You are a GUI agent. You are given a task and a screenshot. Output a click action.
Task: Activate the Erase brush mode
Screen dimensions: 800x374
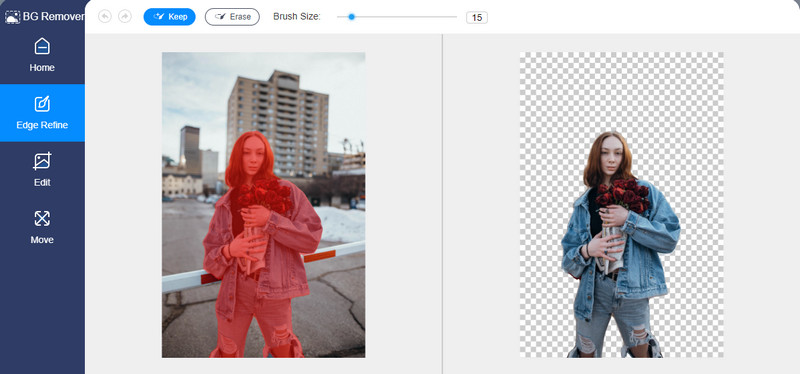coord(232,17)
